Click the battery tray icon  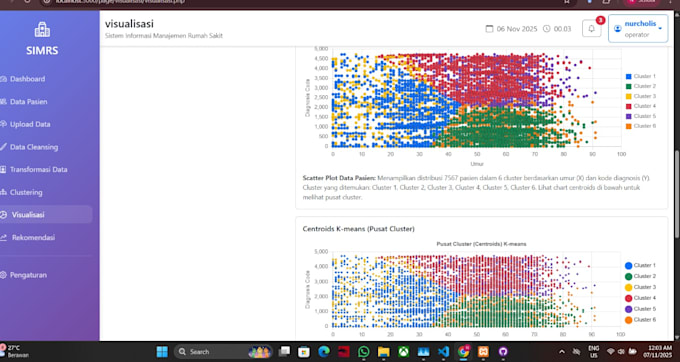tap(632, 352)
